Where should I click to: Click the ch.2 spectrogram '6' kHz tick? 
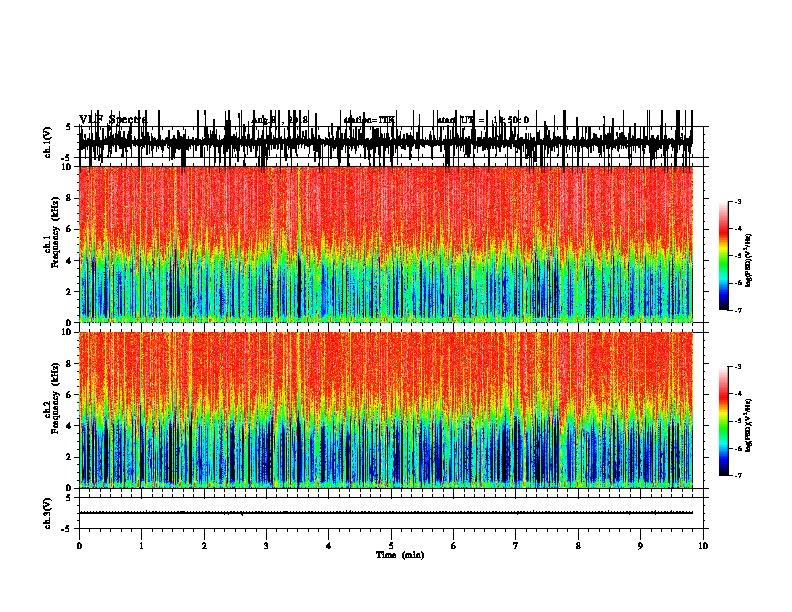(x=69, y=395)
